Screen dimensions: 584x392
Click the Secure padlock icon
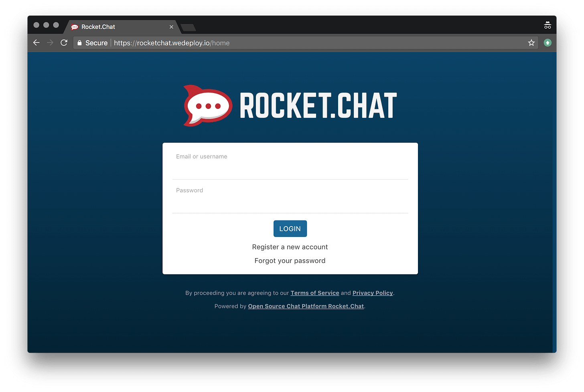79,43
